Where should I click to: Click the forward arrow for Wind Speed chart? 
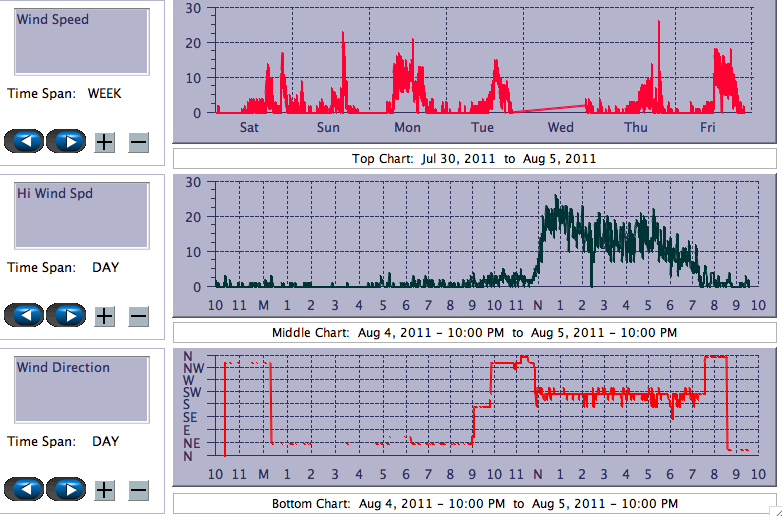tap(66, 141)
